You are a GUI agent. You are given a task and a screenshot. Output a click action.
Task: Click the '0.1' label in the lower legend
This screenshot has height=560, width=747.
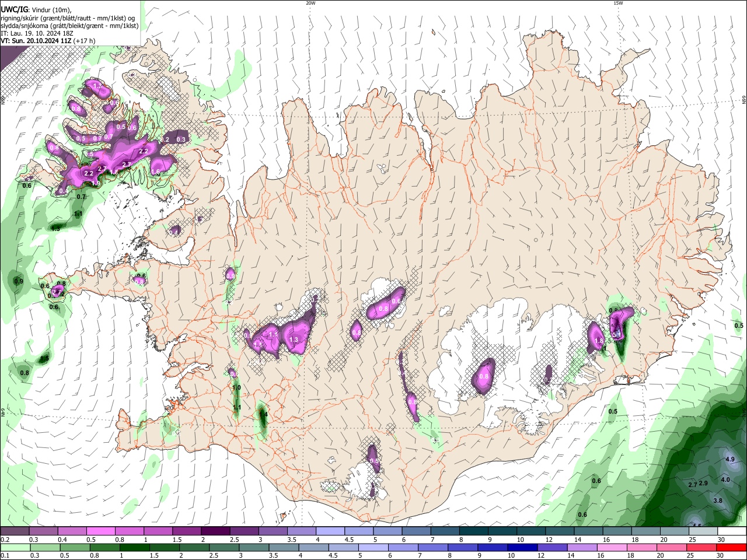[5, 556]
